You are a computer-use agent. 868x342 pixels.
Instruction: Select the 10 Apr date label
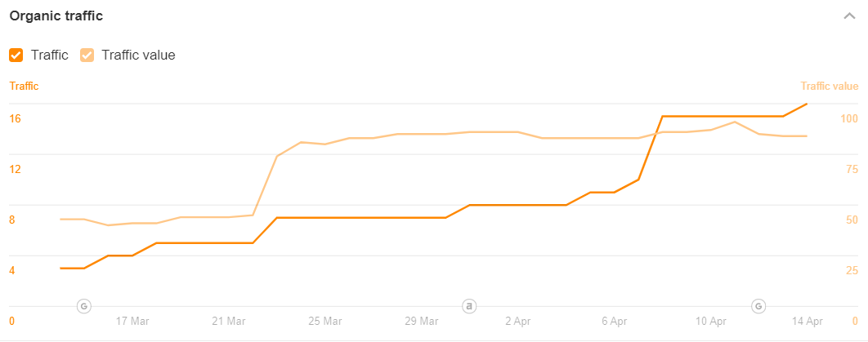point(711,321)
